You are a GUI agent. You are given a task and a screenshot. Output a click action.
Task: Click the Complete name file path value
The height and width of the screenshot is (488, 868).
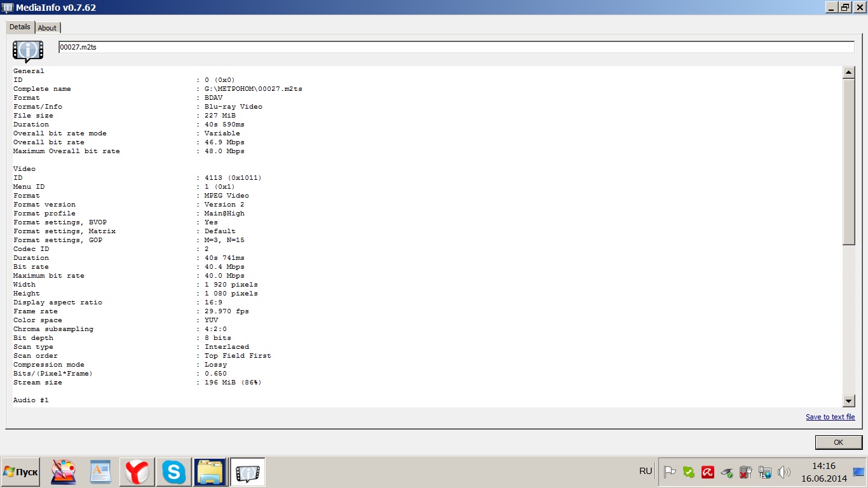(x=254, y=89)
